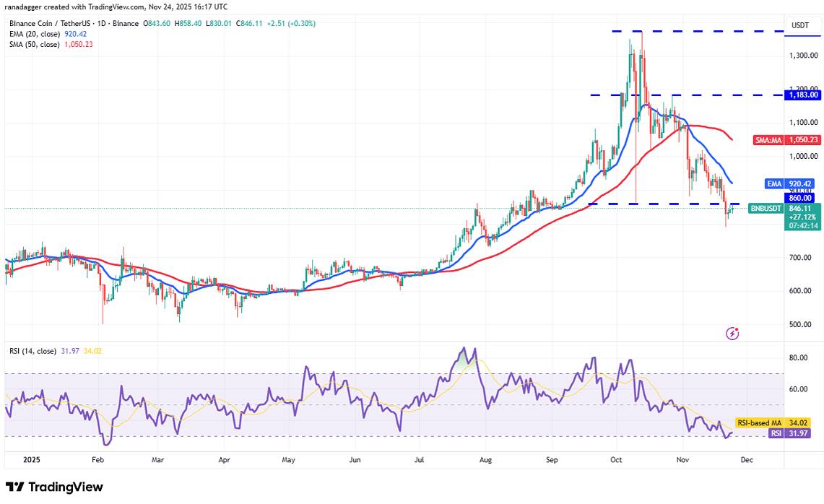Viewport: 824px width, 504px height.
Task: Click the USDT currency label on price axis
Action: click(800, 25)
